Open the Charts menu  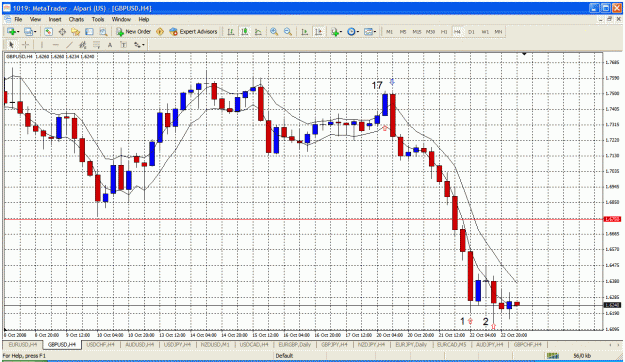tap(76, 19)
